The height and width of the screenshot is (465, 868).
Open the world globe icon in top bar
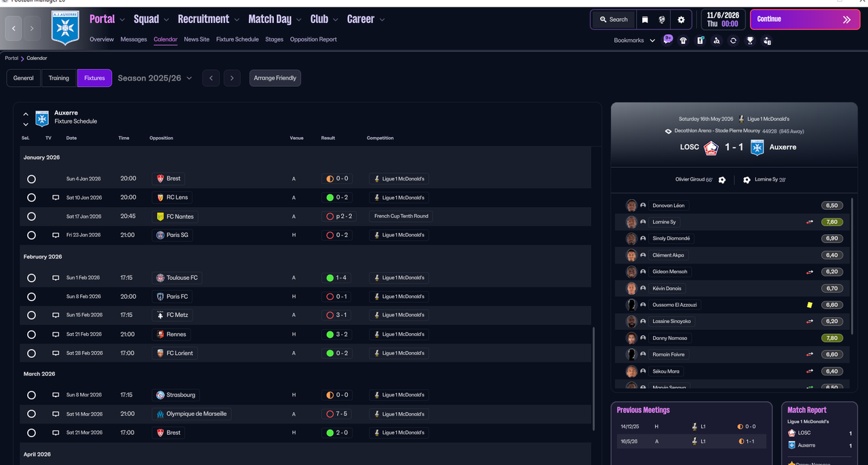pyautogui.click(x=662, y=20)
